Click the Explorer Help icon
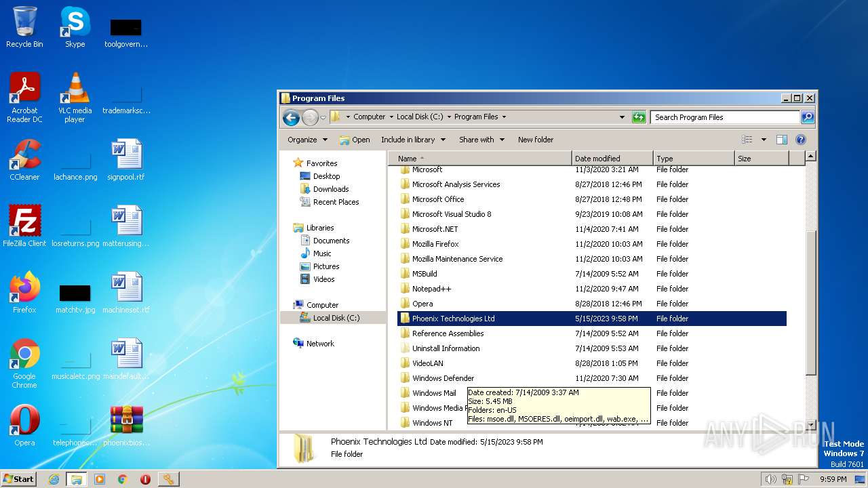The width and height of the screenshot is (868, 488). click(x=800, y=140)
